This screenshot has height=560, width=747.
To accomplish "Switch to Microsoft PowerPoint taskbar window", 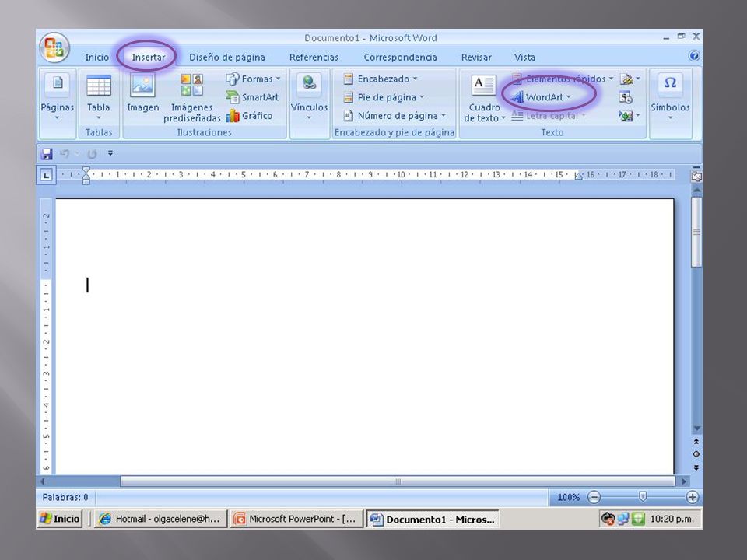I will 296,519.
